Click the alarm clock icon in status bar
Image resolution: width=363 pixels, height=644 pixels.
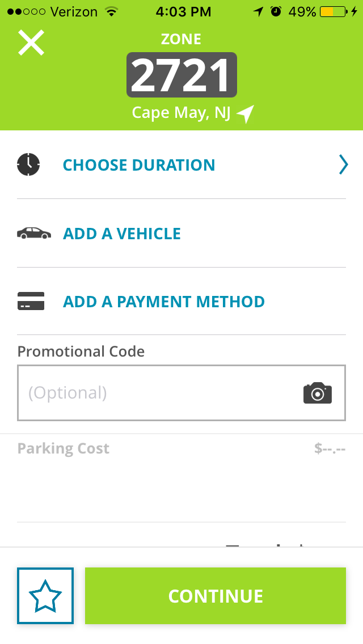[x=275, y=11]
